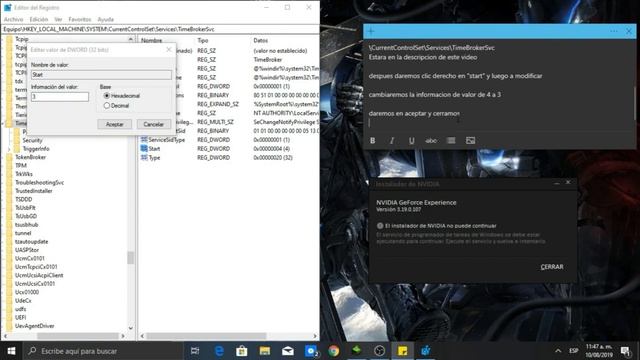Select the UcmUcsiAcpiClient registry key
Viewport: 640px width, 360px height.
39,275
